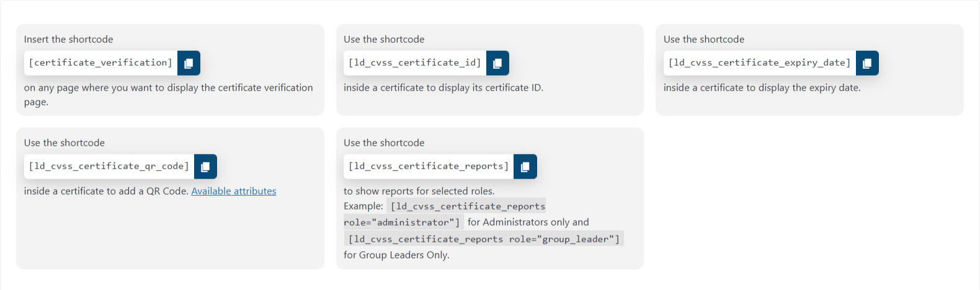Select the [ld_cvss_certificate_id] shortcode text
This screenshot has height=290, width=980.
(415, 63)
